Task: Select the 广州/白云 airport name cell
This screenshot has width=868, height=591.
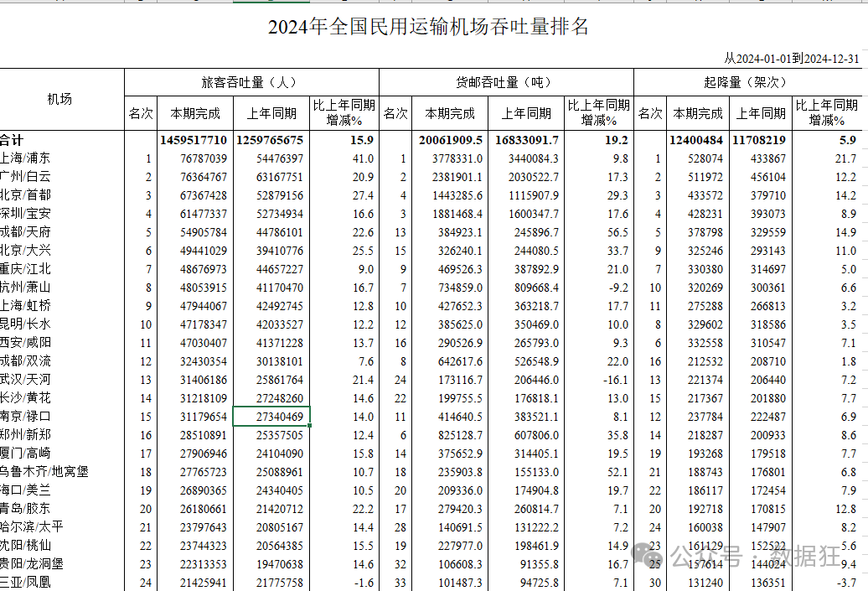Action: click(25, 177)
